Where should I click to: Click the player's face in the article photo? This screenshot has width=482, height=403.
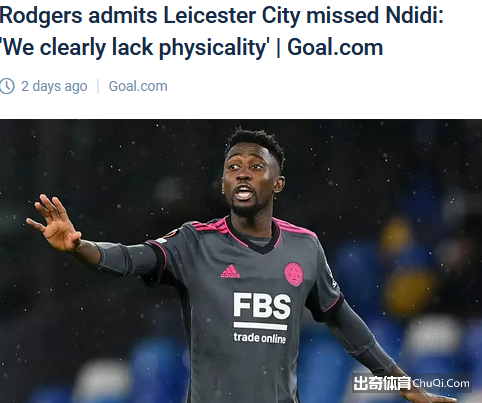coord(247,181)
